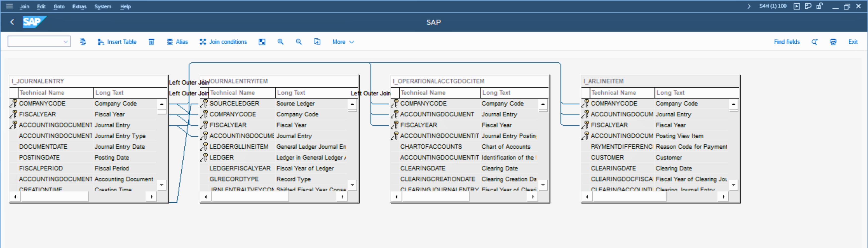
Task: Open the hamburger menu icon
Action: pos(9,6)
